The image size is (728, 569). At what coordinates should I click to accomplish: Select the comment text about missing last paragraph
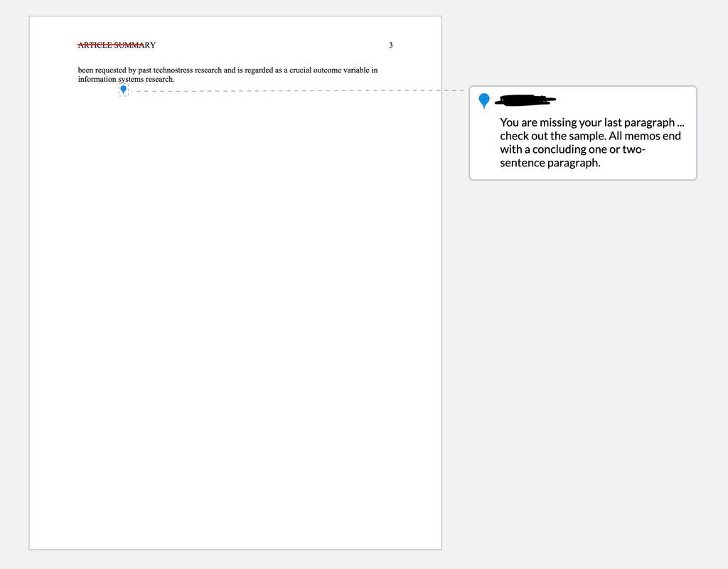click(591, 142)
